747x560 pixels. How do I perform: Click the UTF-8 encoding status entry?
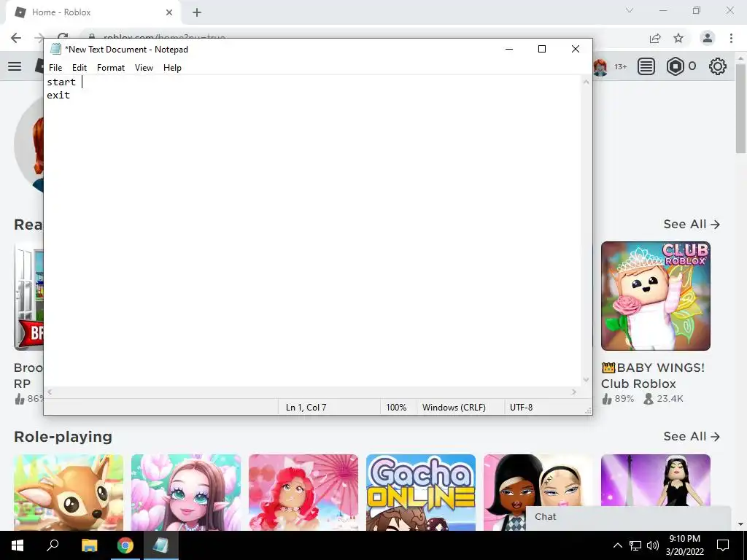click(521, 408)
